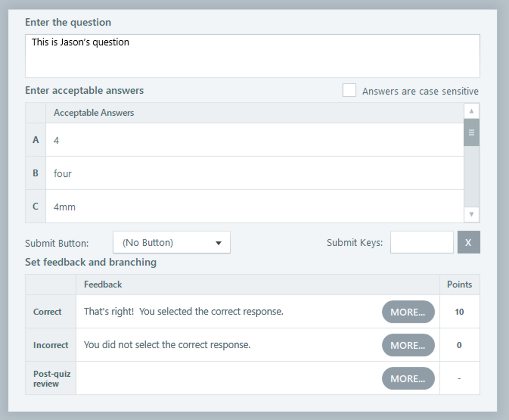Select acceptable answer A with value 4
509x420 pixels.
pos(255,140)
